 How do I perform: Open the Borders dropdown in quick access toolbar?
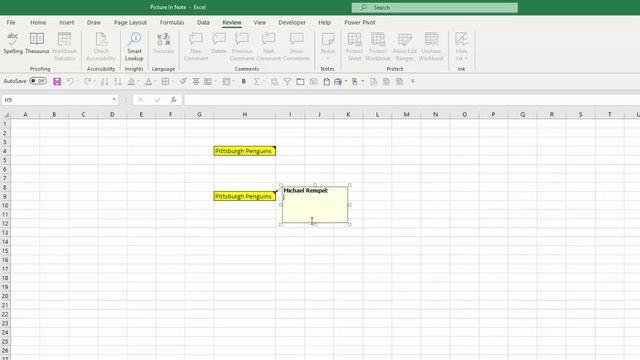click(173, 82)
